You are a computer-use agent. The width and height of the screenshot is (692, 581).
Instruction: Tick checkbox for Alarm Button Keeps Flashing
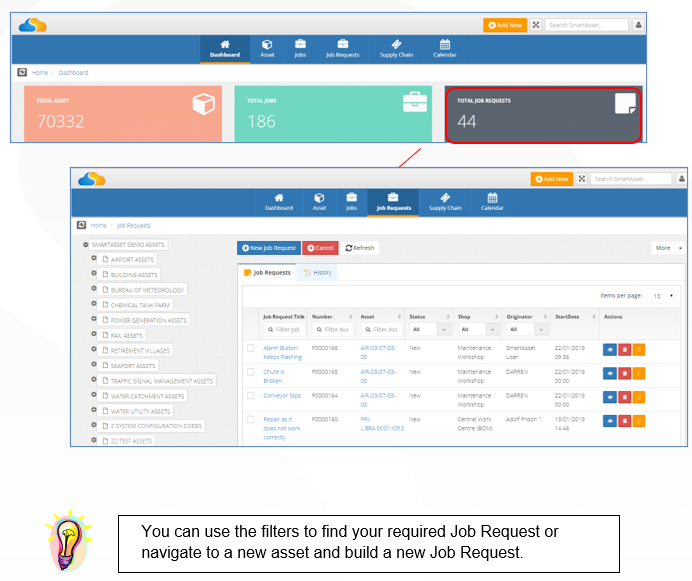(x=251, y=348)
